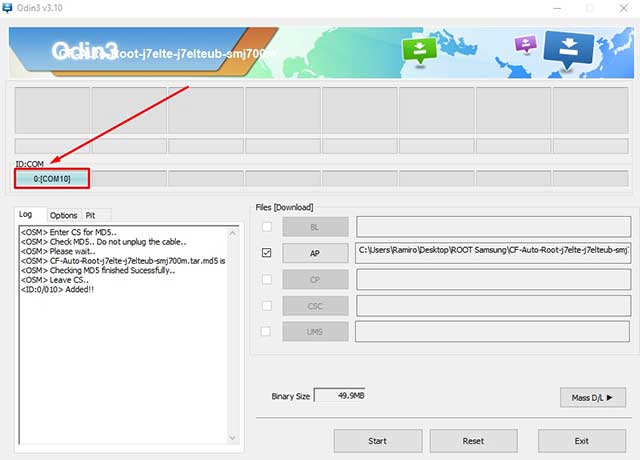
Task: Click the purple download icon in banner
Action: [x=525, y=44]
